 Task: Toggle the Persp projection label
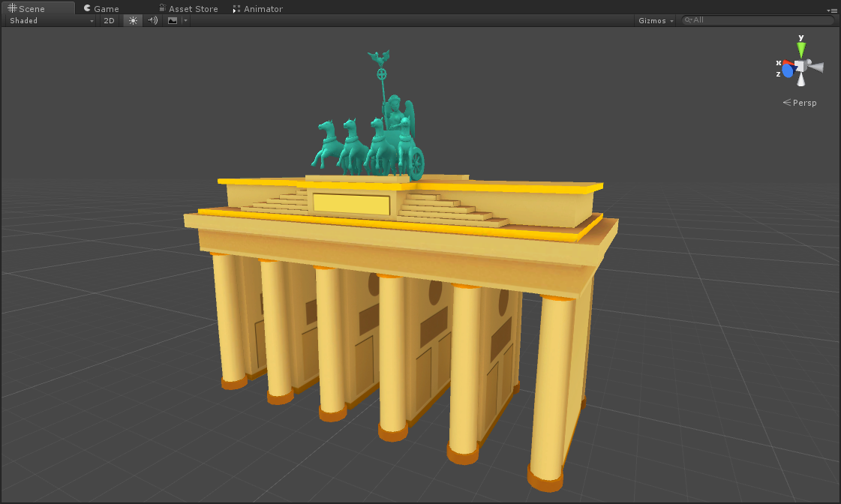pyautogui.click(x=800, y=103)
